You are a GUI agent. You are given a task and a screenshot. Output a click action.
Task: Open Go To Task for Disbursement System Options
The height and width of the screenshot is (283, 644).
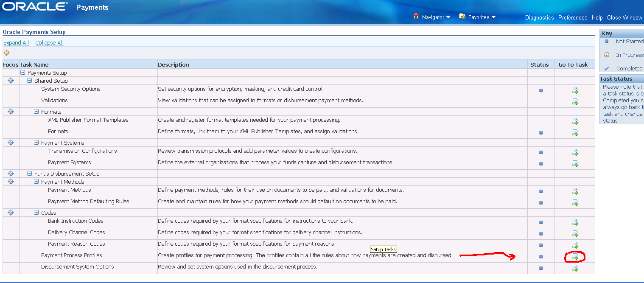pyautogui.click(x=575, y=268)
